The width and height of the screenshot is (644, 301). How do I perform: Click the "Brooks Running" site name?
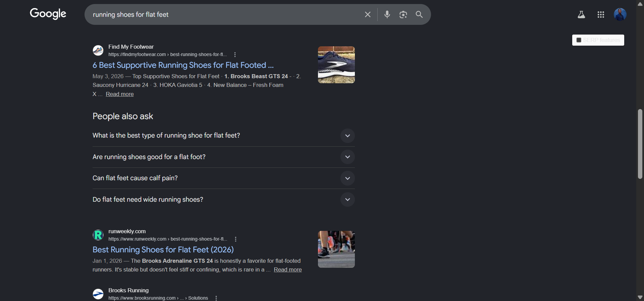[128, 291]
